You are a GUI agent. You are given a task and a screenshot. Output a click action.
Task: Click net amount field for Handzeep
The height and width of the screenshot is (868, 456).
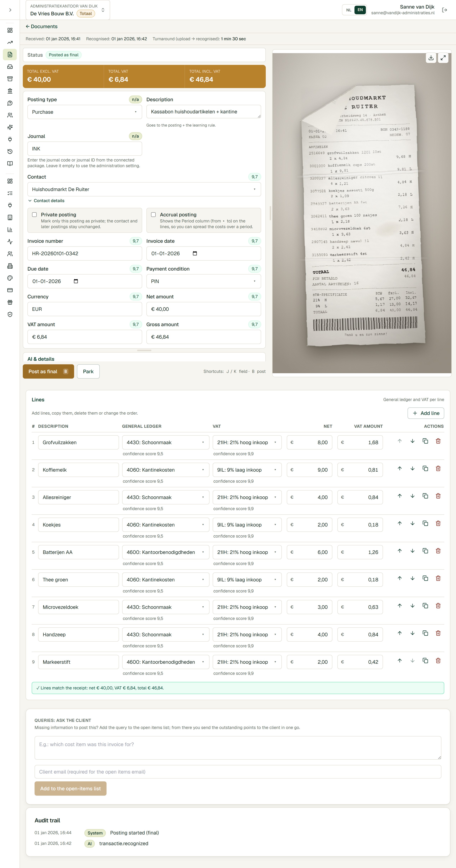click(310, 635)
